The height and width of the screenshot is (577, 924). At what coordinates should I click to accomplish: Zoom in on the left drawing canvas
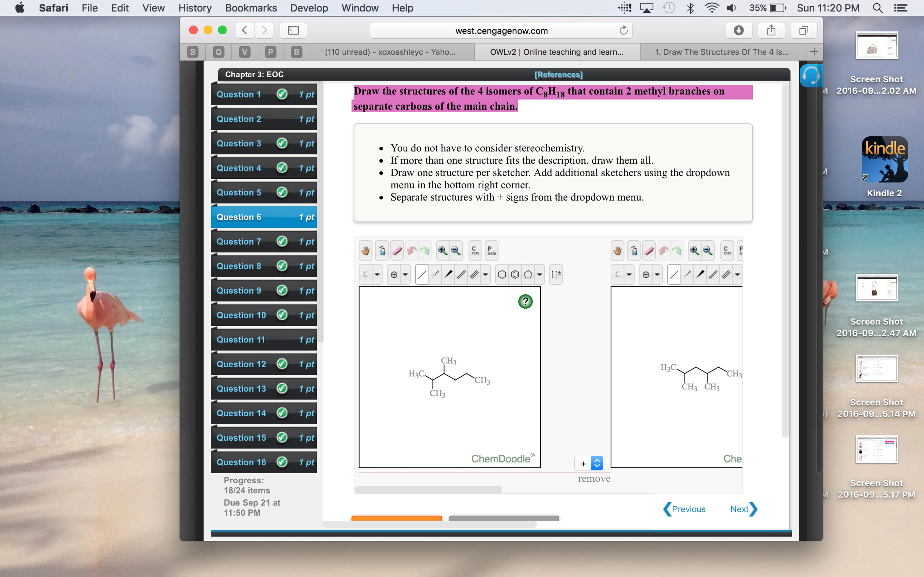442,250
